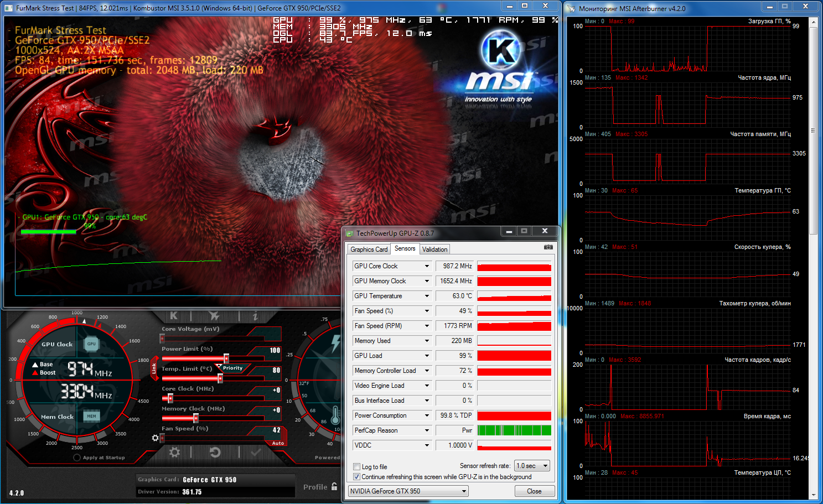Open the Kombustor K icon in Afterburner
This screenshot has height=504, width=823.
tap(174, 316)
